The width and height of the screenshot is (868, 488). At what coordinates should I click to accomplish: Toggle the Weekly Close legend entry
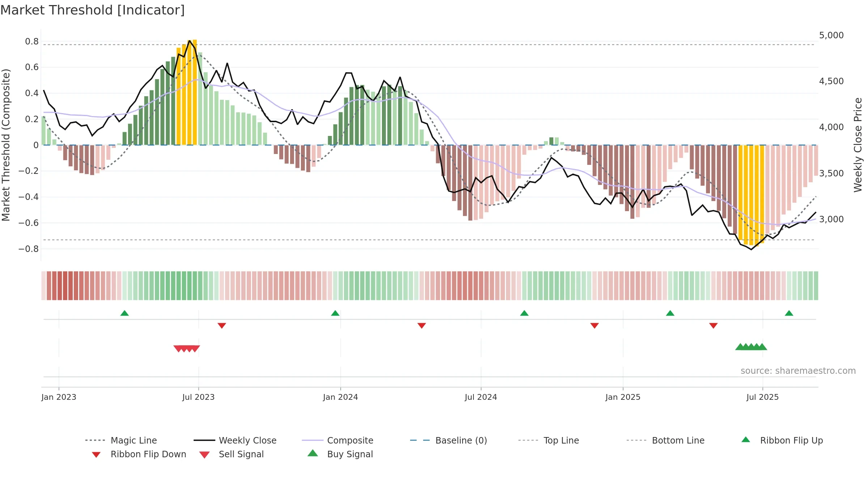tap(235, 440)
